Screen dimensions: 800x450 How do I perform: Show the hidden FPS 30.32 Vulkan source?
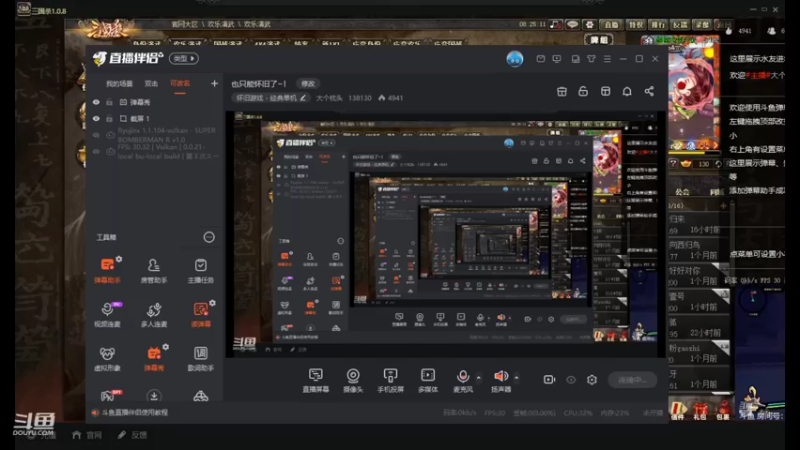[96, 152]
